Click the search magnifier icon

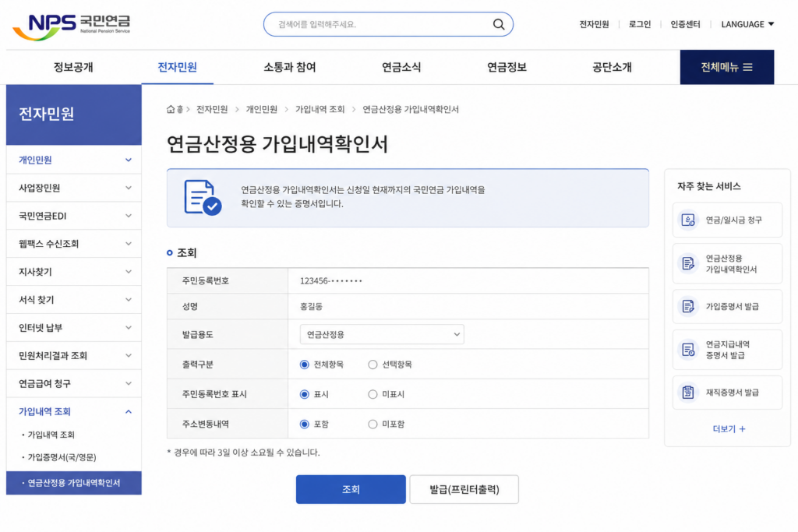point(499,24)
